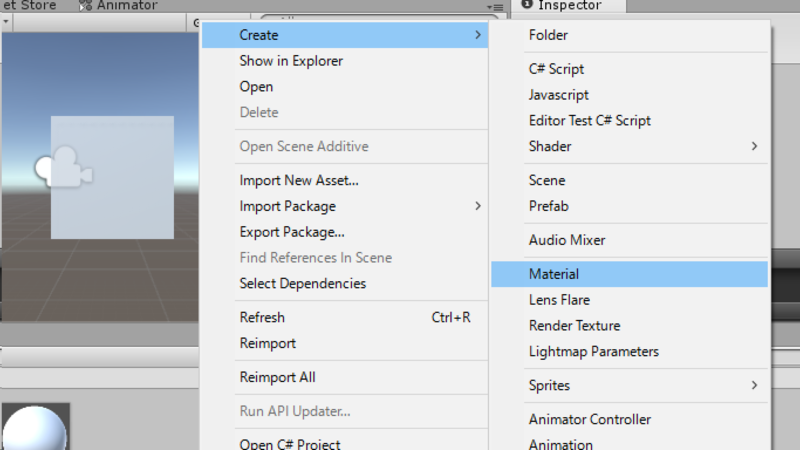The height and width of the screenshot is (450, 800).
Task: Select the sphere material thumbnail
Action: click(x=35, y=427)
